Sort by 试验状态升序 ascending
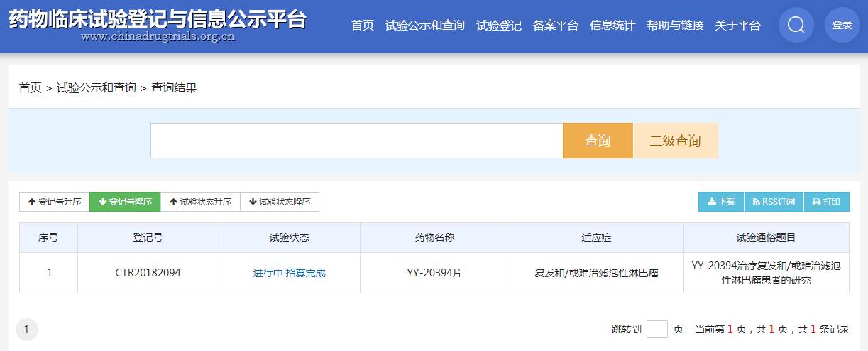 [x=200, y=202]
